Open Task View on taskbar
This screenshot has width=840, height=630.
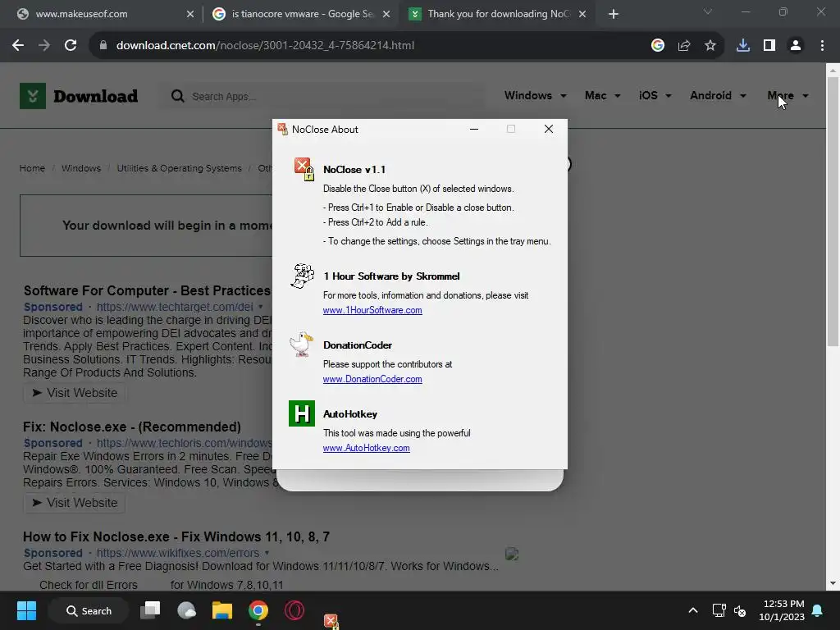coord(150,610)
